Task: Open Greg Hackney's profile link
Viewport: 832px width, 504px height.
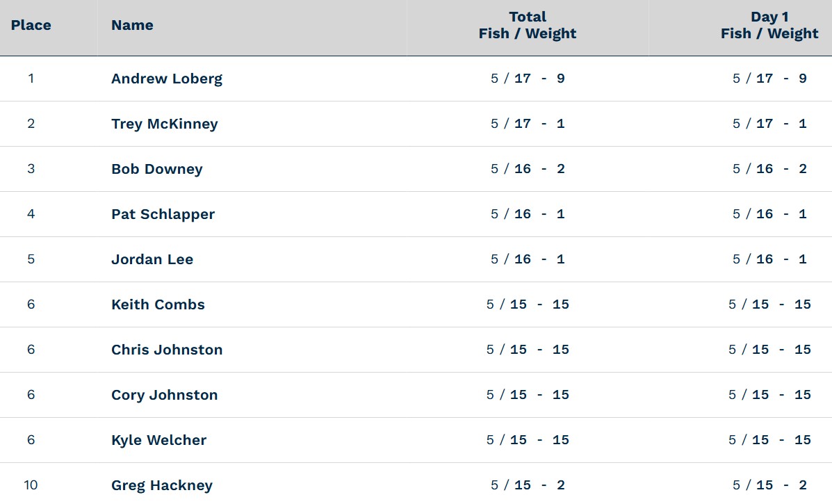Action: point(162,485)
